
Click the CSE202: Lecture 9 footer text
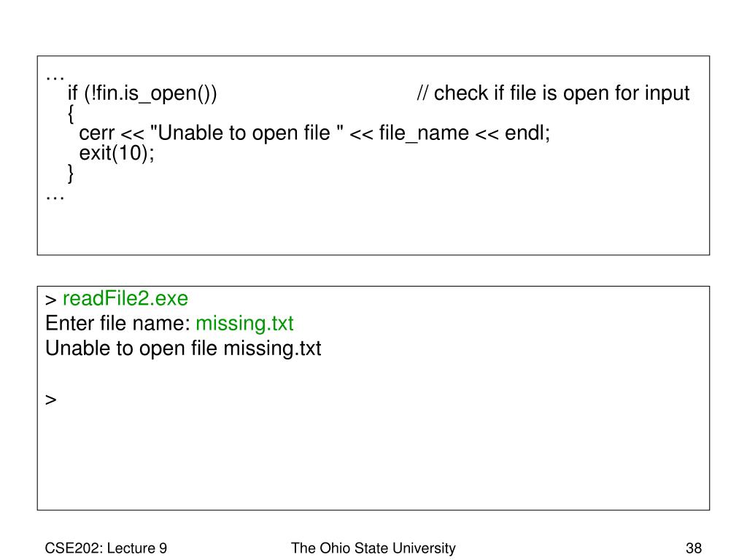tap(106, 548)
